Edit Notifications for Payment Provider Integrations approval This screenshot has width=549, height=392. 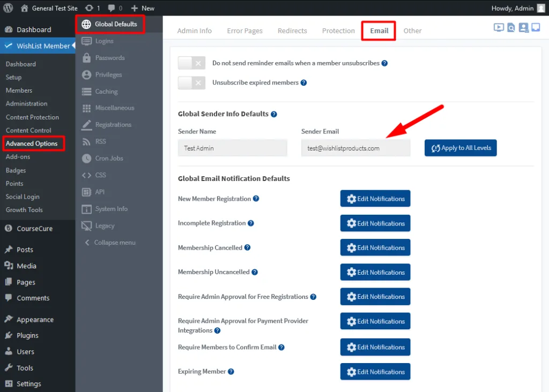[x=375, y=321]
